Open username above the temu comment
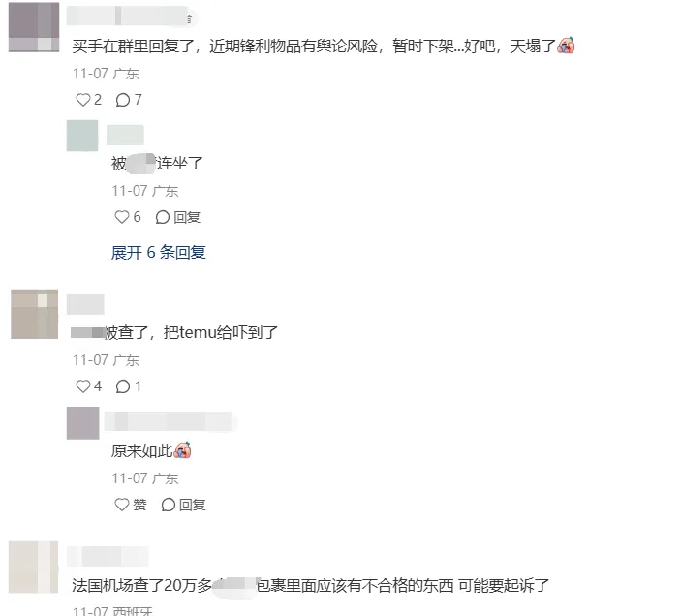 [85, 304]
